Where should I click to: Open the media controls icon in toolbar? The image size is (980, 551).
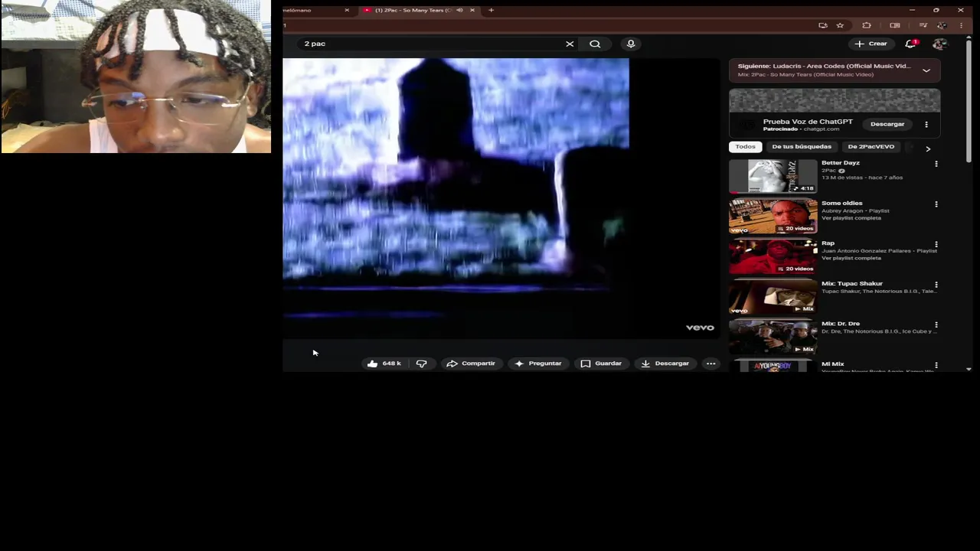coord(923,25)
